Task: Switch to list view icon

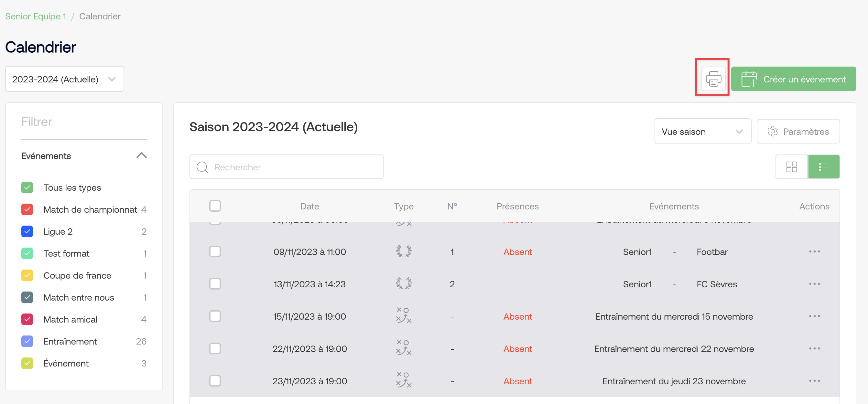Action: pyautogui.click(x=823, y=167)
